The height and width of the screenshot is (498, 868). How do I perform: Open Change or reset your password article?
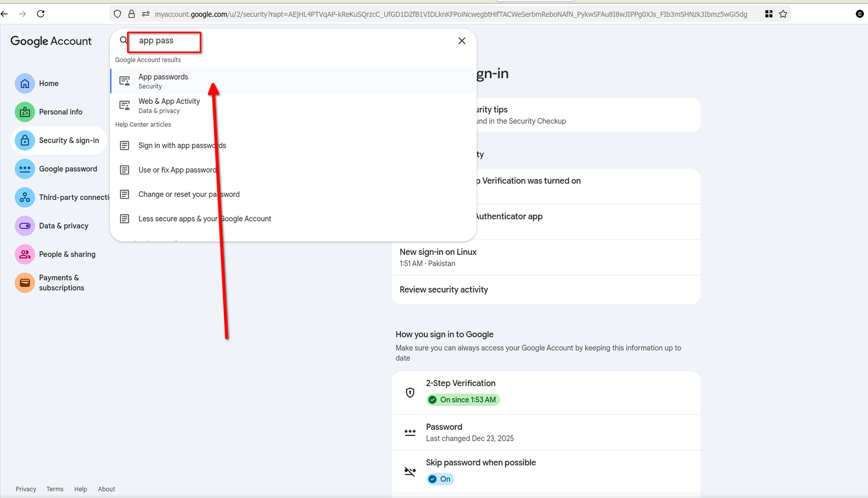click(293, 194)
